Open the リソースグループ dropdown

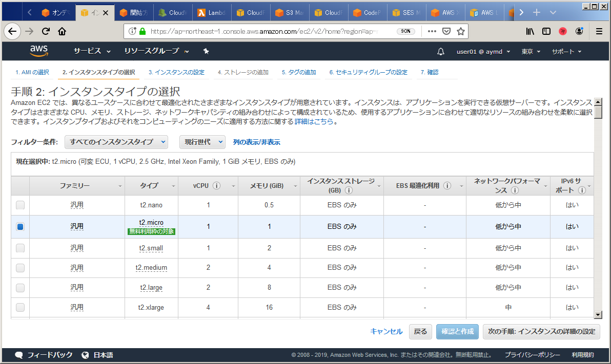(x=156, y=51)
